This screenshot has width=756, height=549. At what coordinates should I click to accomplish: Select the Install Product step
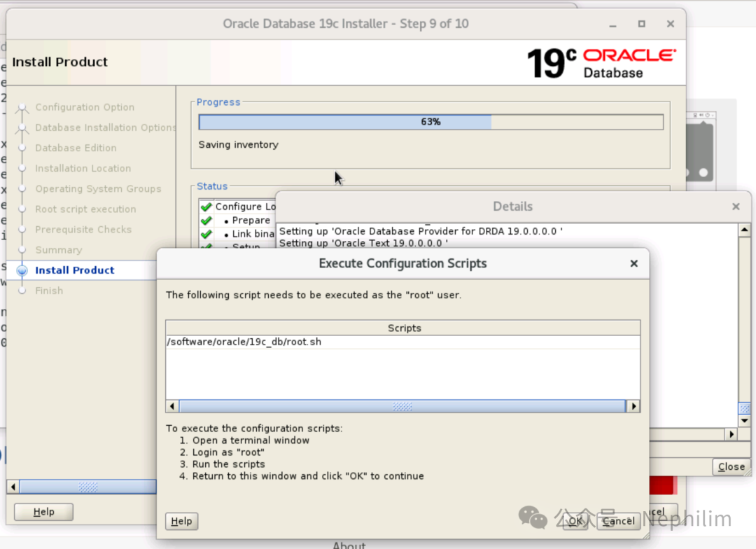coord(75,270)
